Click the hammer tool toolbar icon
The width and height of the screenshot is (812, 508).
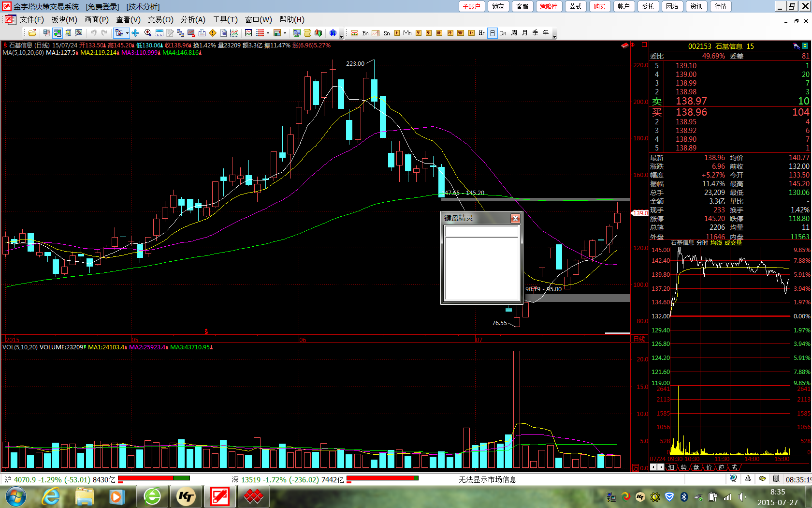pyautogui.click(x=78, y=33)
